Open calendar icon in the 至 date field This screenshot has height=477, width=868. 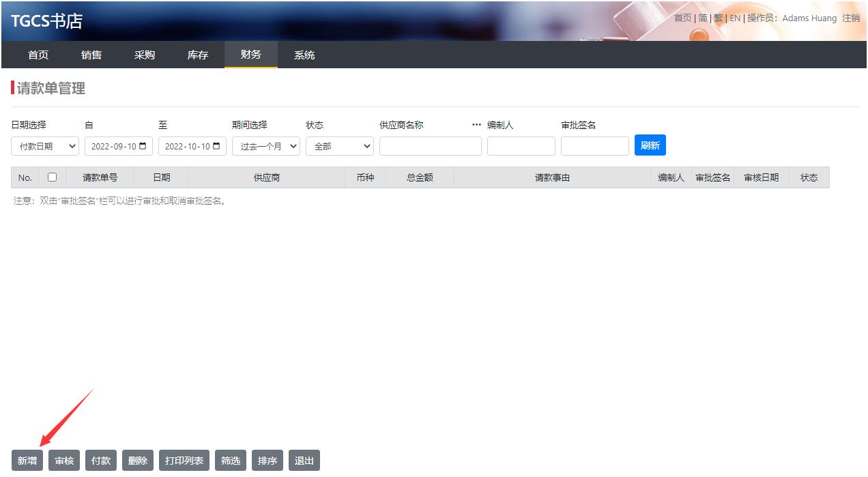[216, 146]
